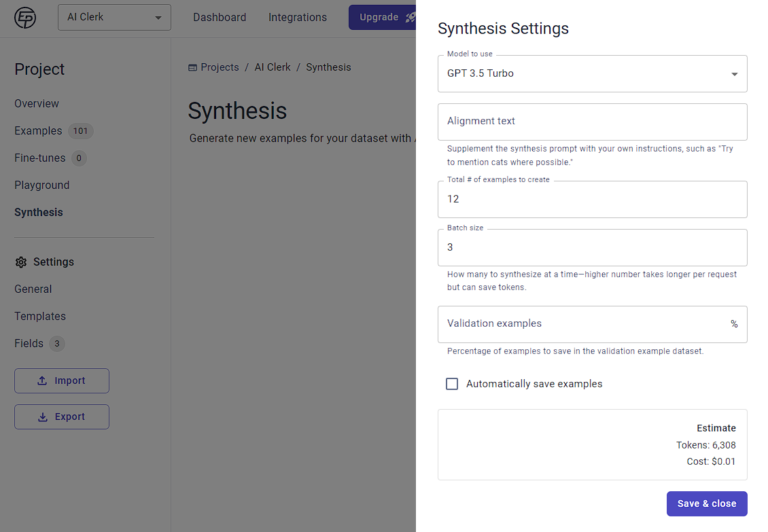Open the Examples sidebar link
768x532 pixels.
[x=38, y=131]
